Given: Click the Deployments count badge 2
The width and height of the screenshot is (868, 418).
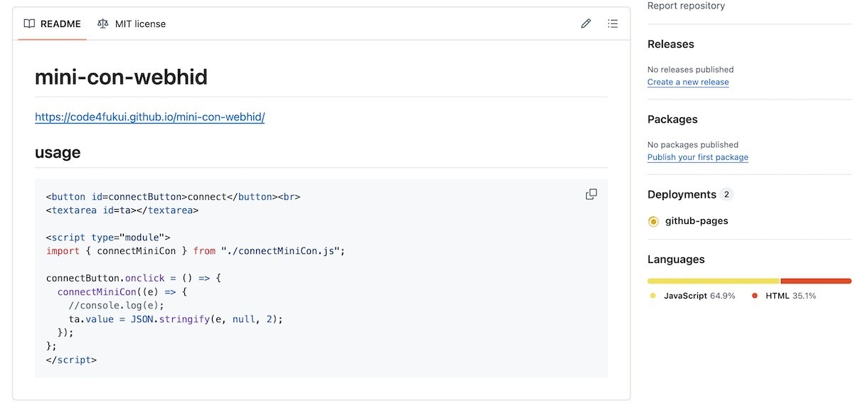Looking at the screenshot, I should point(726,195).
